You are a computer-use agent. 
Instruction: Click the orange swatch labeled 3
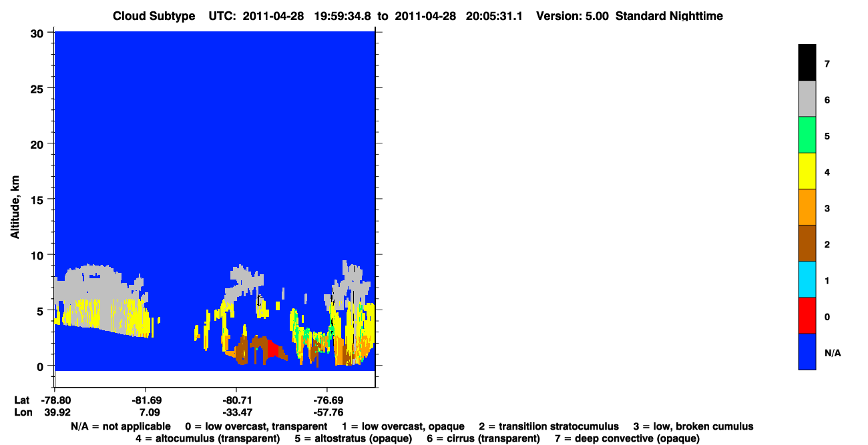click(x=807, y=207)
